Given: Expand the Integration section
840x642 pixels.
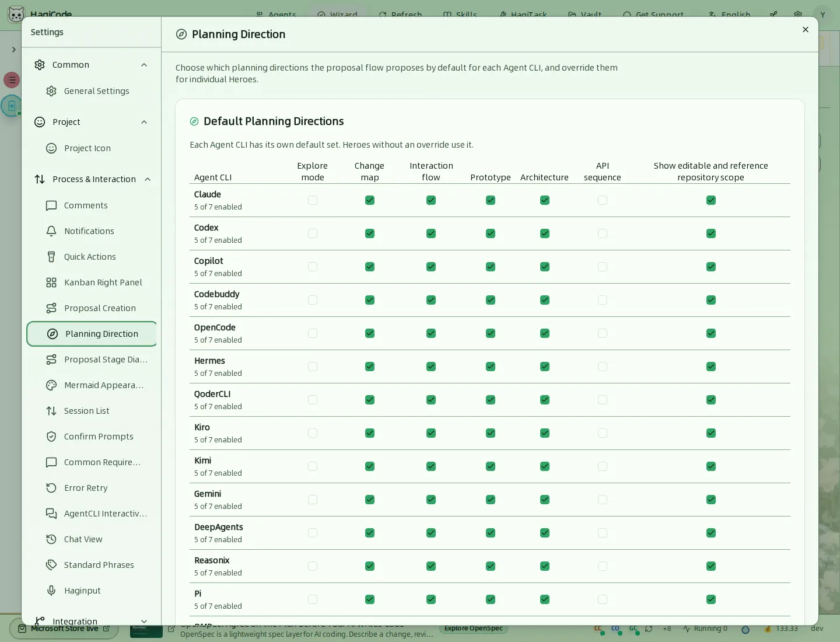Looking at the screenshot, I should 144,622.
